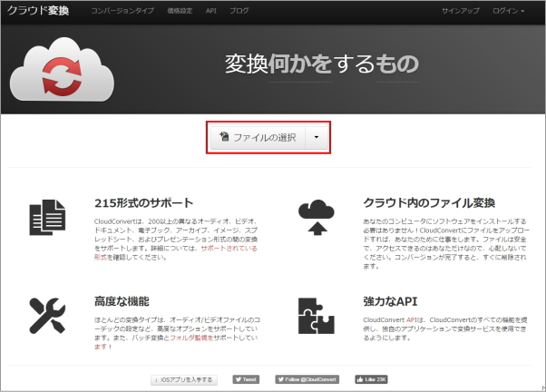Screen dimensions: 546x392
Task: Click the クラウド変換 brand title
Action: coord(38,12)
